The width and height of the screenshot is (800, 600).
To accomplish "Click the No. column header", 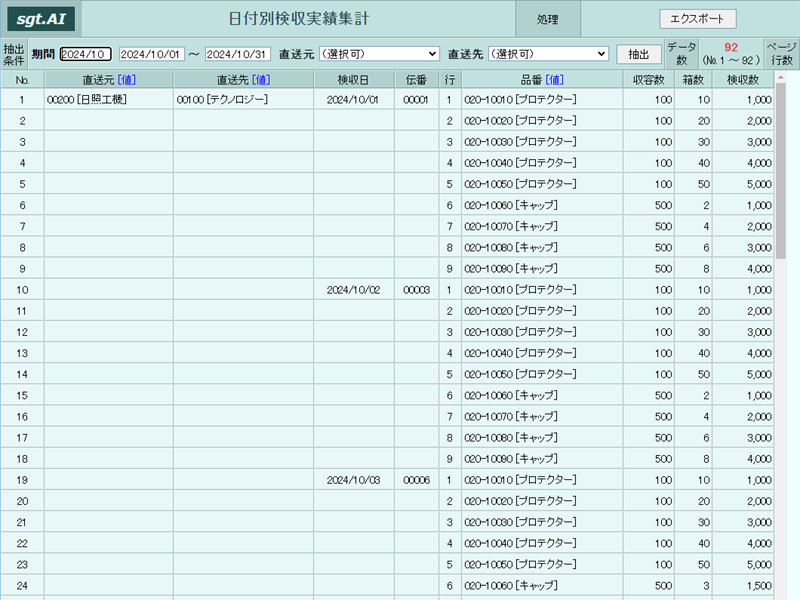I will tap(22, 80).
